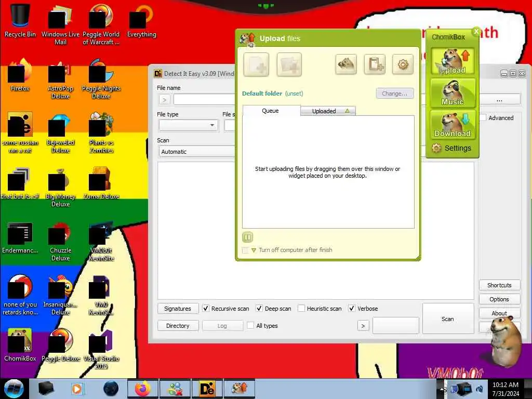Open Windows Live Mail desktop icon
532x399 pixels.
(60, 24)
